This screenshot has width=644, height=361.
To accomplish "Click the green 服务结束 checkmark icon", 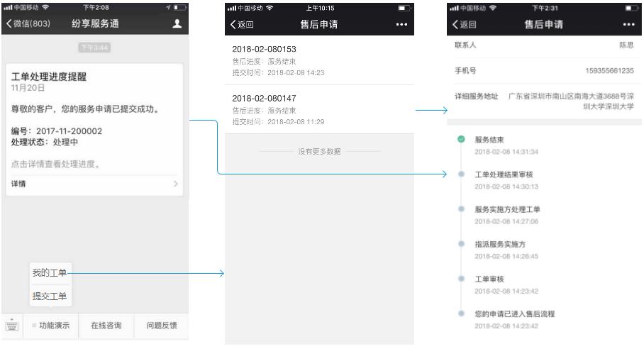I will [461, 140].
